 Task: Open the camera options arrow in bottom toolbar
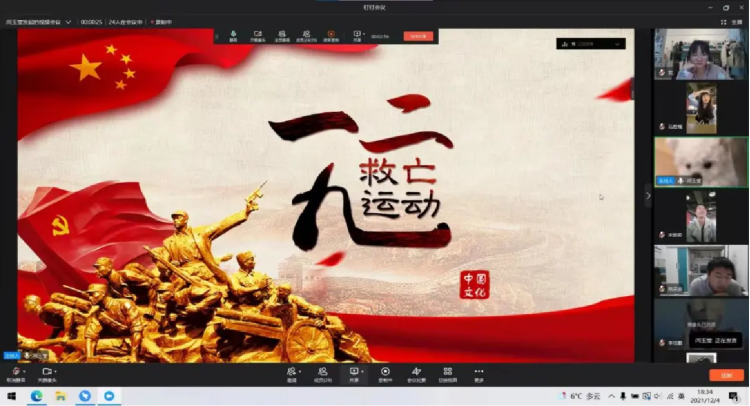pos(55,371)
